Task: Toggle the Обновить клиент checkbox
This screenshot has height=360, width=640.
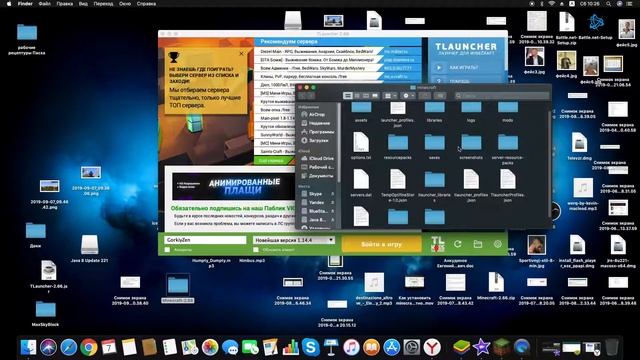Action: (x=256, y=249)
